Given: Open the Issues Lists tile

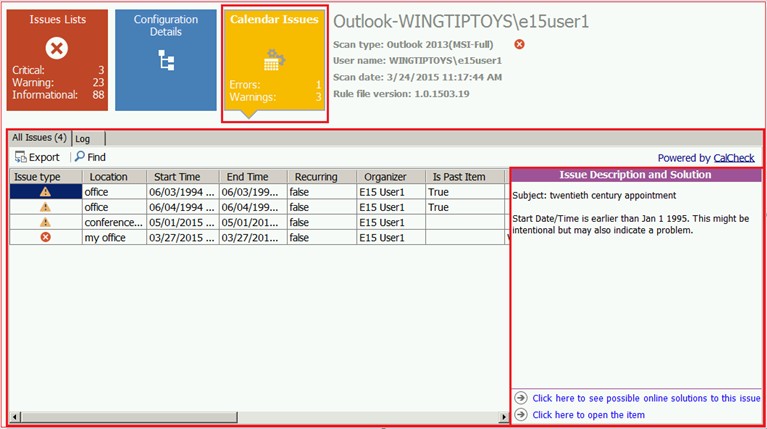Looking at the screenshot, I should coord(57,60).
